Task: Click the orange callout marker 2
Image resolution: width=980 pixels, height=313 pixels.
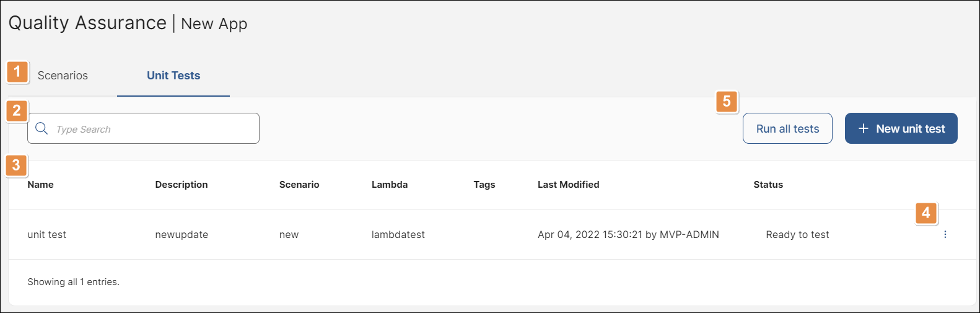Action: tap(17, 111)
